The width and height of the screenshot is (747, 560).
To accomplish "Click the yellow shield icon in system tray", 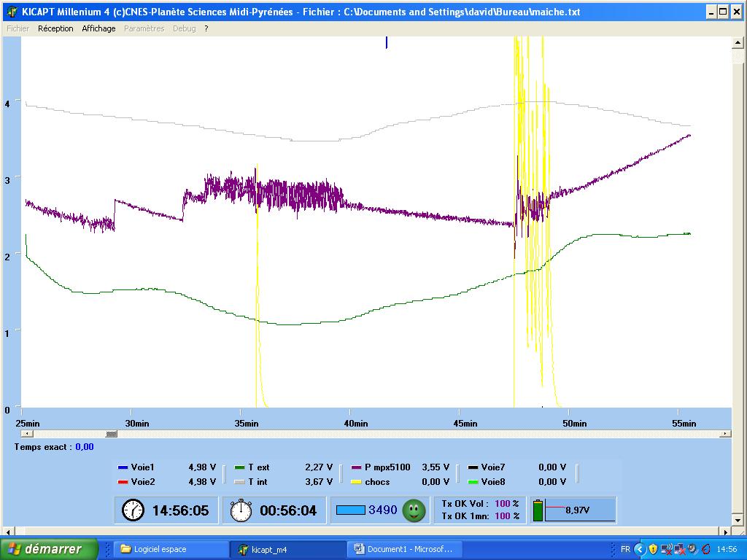I will [x=653, y=549].
